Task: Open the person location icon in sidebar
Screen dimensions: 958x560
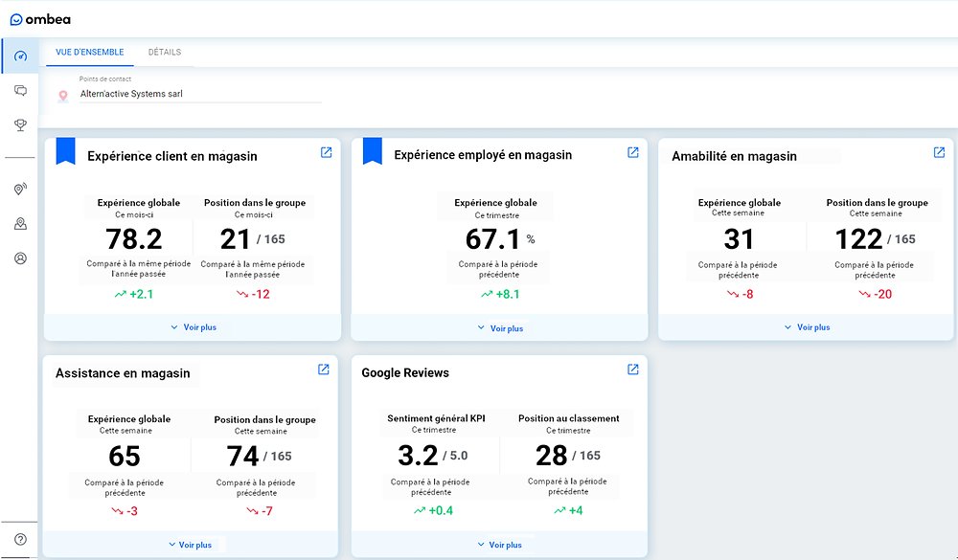Action: coord(20,223)
